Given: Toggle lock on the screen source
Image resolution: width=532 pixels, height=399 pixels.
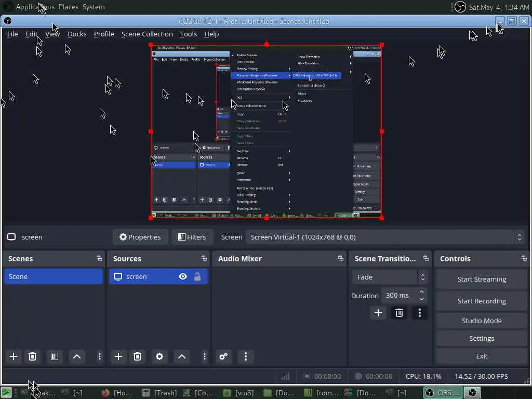Looking at the screenshot, I should (197, 276).
